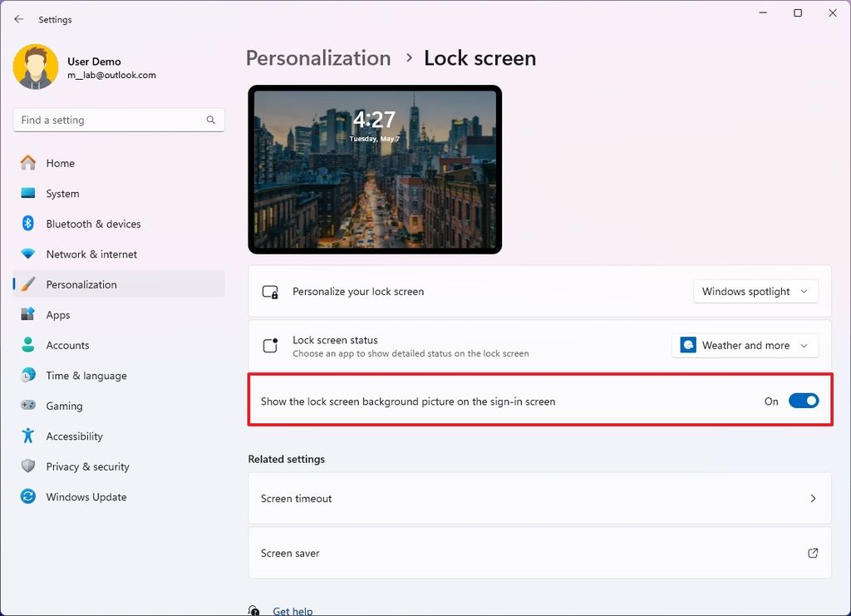Image resolution: width=851 pixels, height=616 pixels.
Task: Expand the Screen timeout settings chevron
Action: (x=813, y=498)
